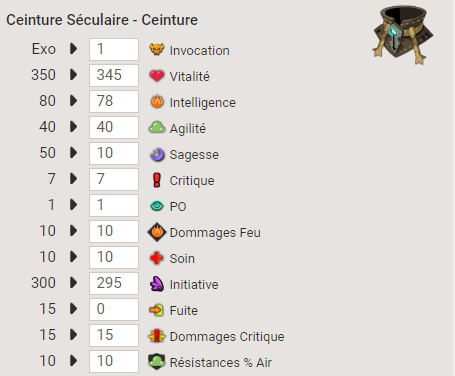Click the Soin red cross icon
The image size is (455, 376).
(x=157, y=258)
